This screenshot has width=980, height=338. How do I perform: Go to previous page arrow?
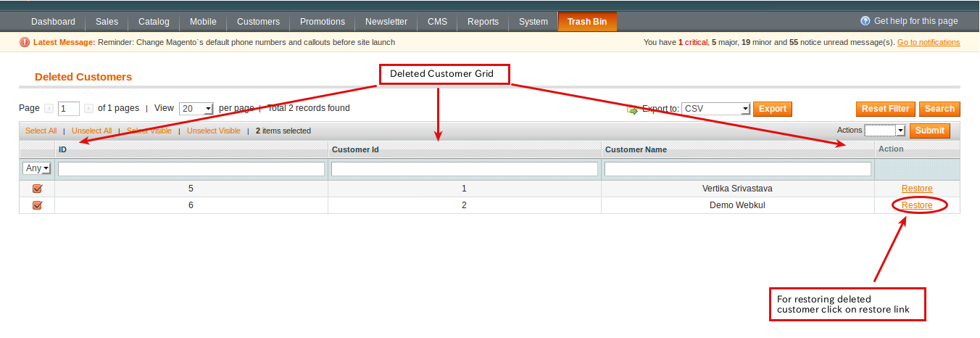(x=49, y=109)
